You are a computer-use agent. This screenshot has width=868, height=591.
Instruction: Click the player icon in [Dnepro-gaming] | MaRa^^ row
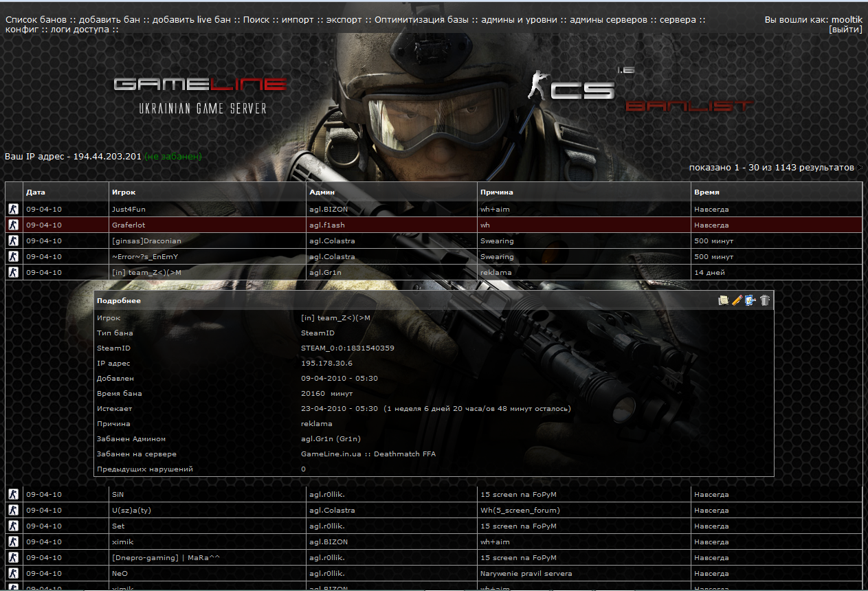13,557
